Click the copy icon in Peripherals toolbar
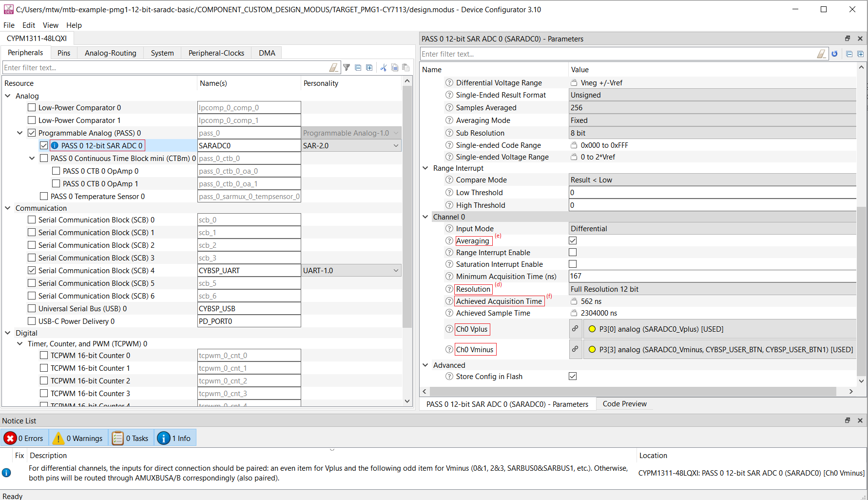868x500 pixels. [x=395, y=68]
